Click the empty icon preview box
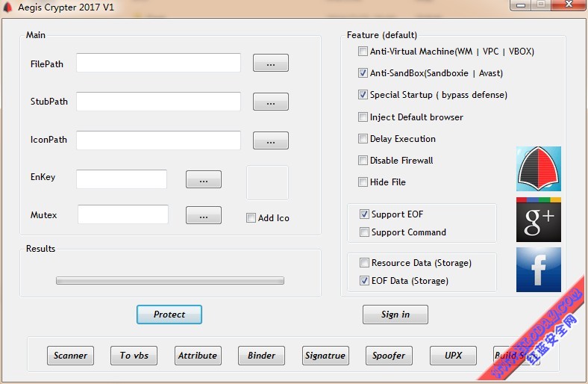The width and height of the screenshot is (588, 384). click(x=267, y=183)
